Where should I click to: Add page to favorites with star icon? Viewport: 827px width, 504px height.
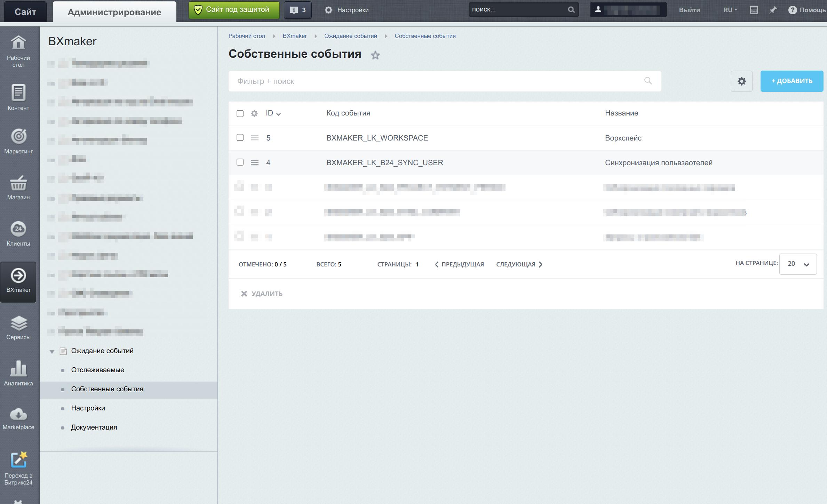pos(375,55)
